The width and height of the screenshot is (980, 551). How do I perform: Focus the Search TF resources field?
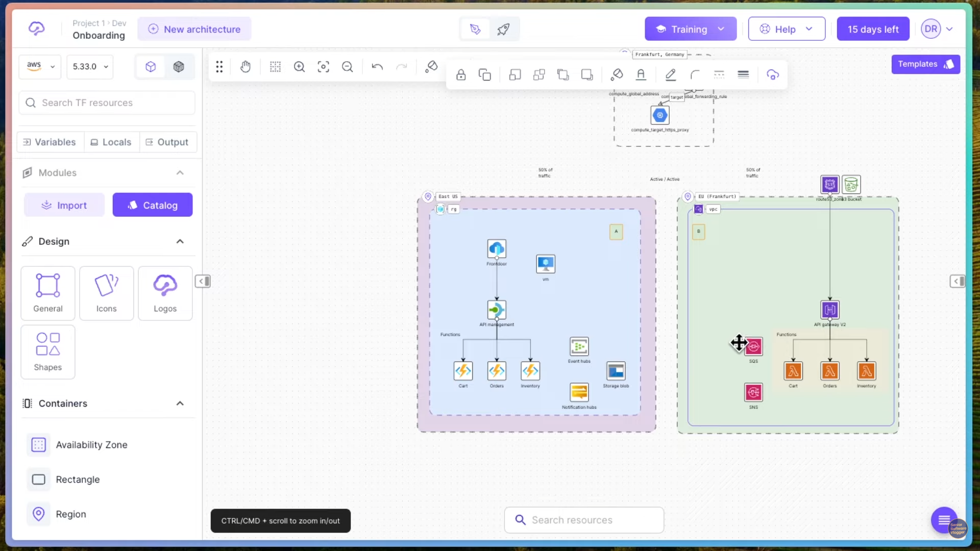point(107,103)
